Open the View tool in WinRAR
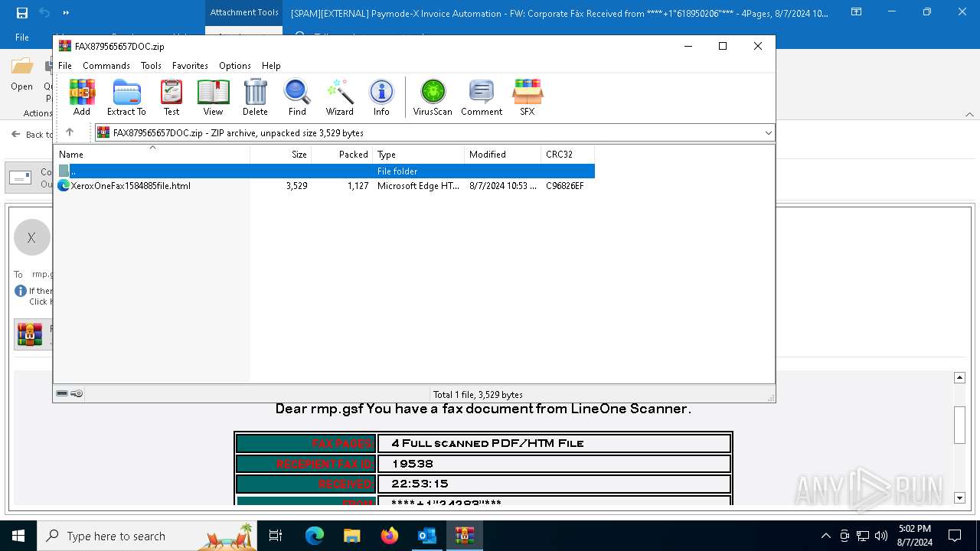 (213, 97)
